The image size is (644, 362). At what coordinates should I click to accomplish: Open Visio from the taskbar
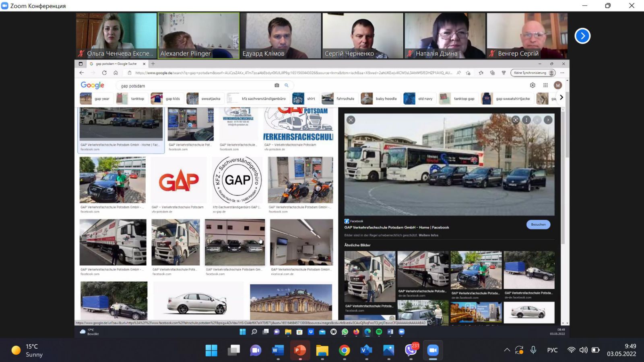click(x=366, y=350)
